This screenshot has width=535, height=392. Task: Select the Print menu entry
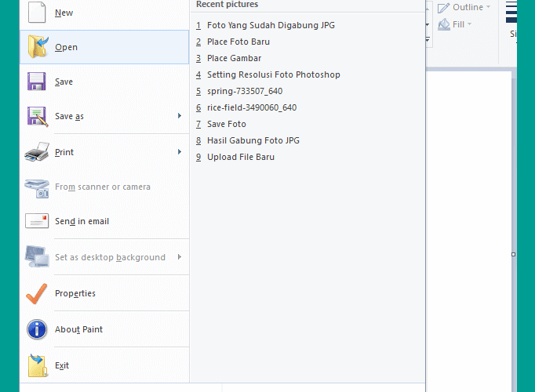[x=104, y=152]
